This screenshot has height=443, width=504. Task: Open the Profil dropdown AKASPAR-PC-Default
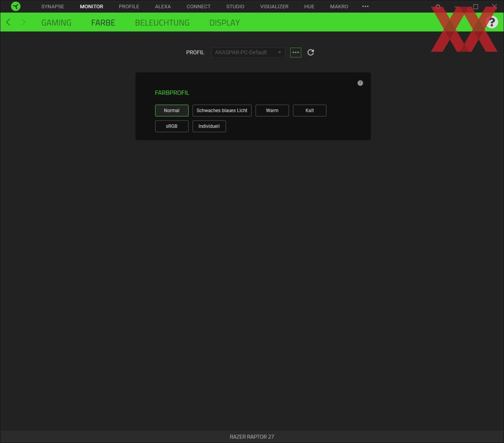click(x=248, y=52)
